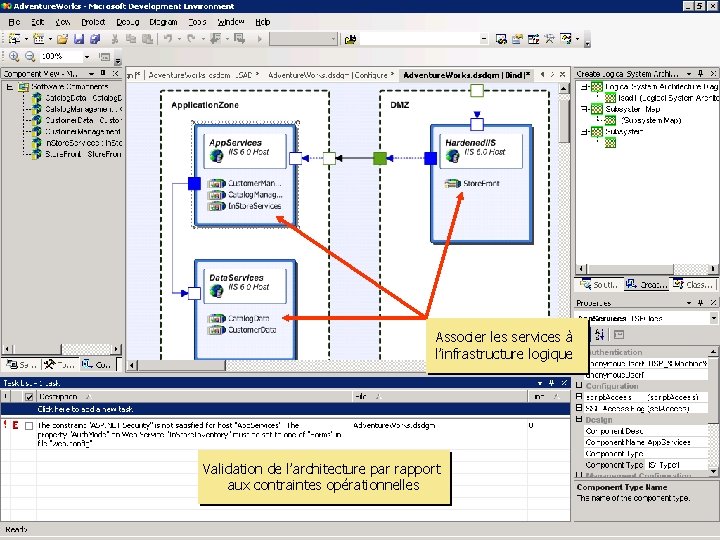Screen dimensions: 720x540
Task: Switch to AdventureWorks.dsdqm Configure tab
Action: tap(331, 75)
